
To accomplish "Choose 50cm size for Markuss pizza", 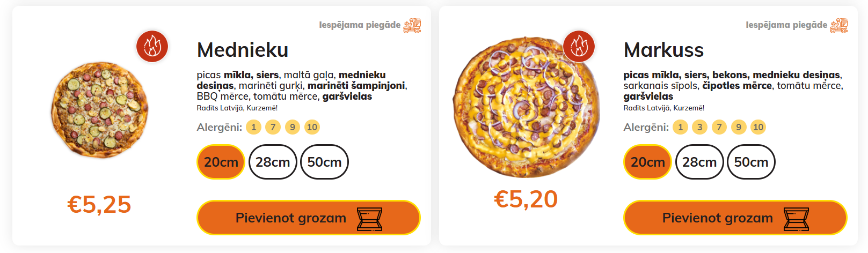I will (x=751, y=162).
